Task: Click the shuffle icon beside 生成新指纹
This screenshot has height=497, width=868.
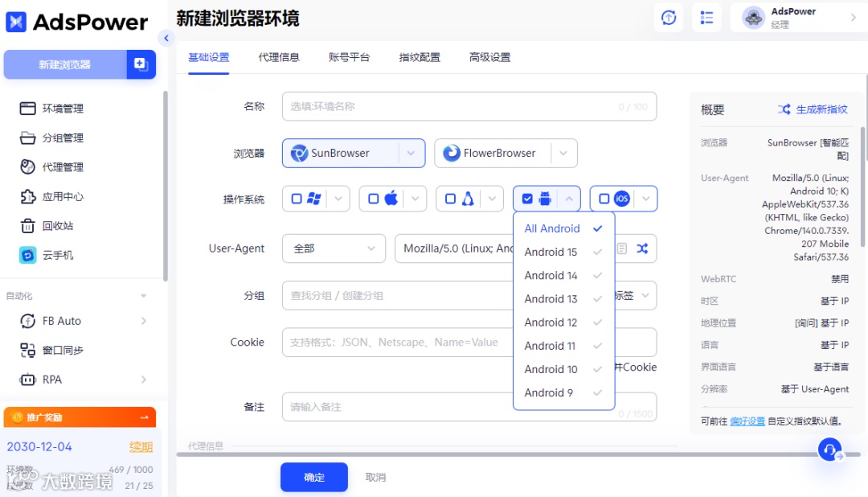Action: coord(784,109)
